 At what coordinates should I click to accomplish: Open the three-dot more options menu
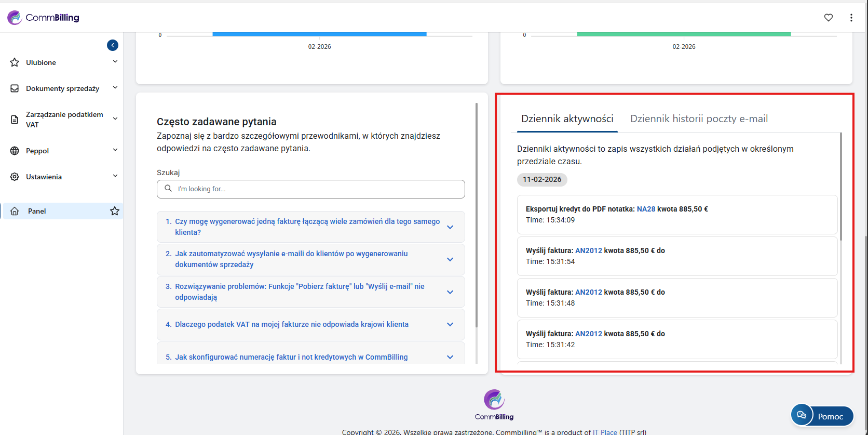point(851,18)
